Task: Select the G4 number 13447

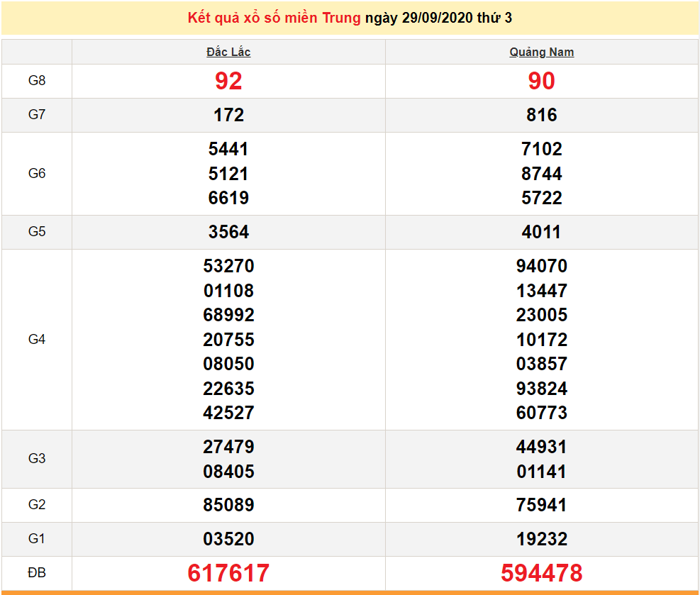Action: 542,291
